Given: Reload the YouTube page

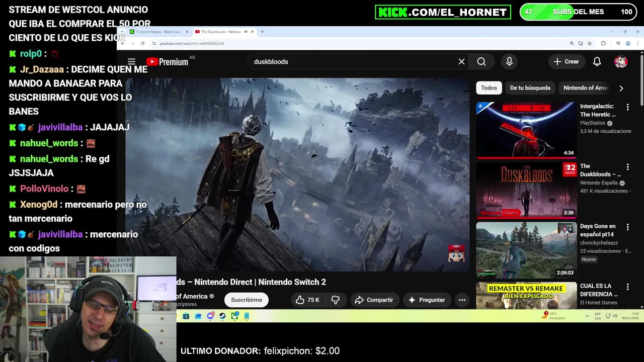Looking at the screenshot, I should (142, 43).
